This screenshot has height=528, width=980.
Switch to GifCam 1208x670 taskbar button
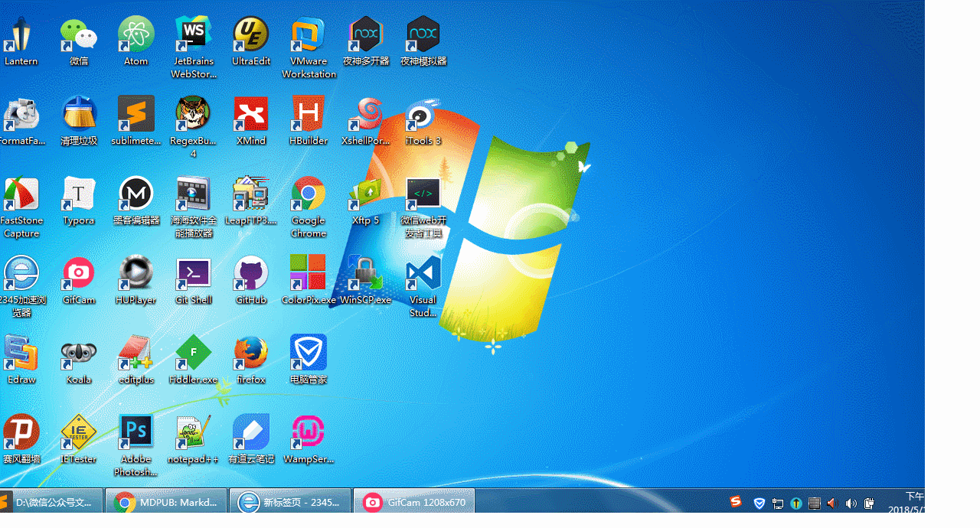(414, 502)
